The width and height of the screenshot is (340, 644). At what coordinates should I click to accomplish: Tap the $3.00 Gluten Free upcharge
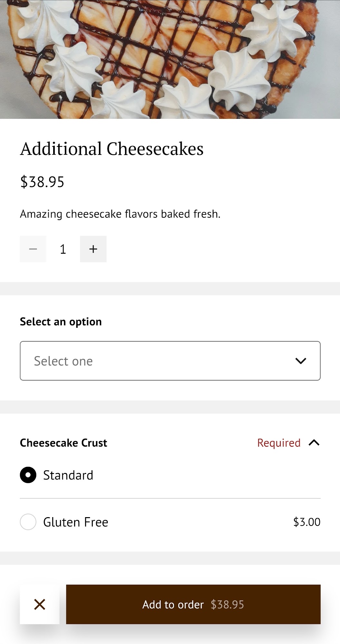coord(306,522)
